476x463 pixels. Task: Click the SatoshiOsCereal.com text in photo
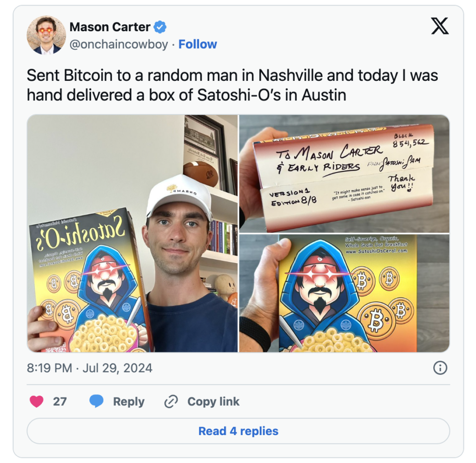tap(376, 251)
